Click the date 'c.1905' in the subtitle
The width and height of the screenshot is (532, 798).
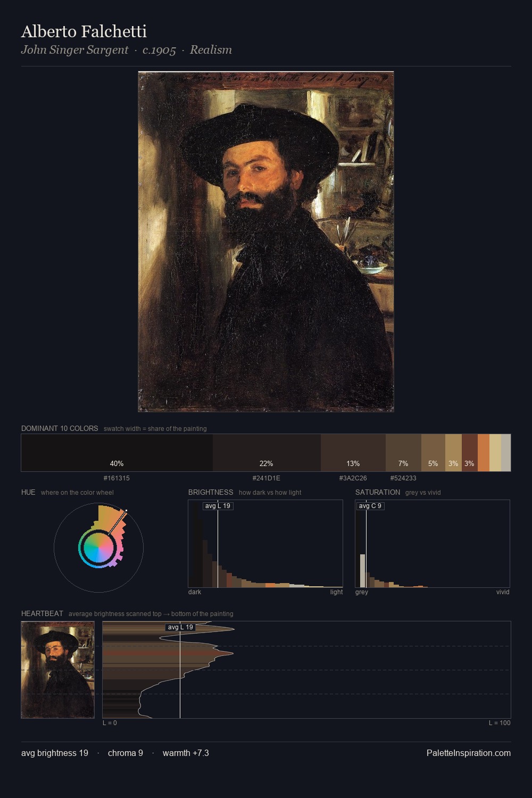click(x=159, y=50)
